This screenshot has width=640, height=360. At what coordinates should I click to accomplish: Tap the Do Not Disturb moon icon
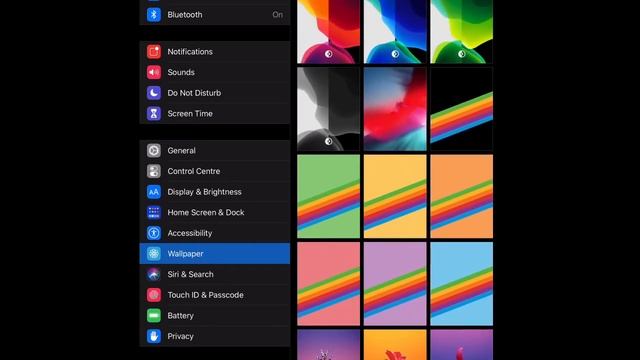pyautogui.click(x=154, y=93)
